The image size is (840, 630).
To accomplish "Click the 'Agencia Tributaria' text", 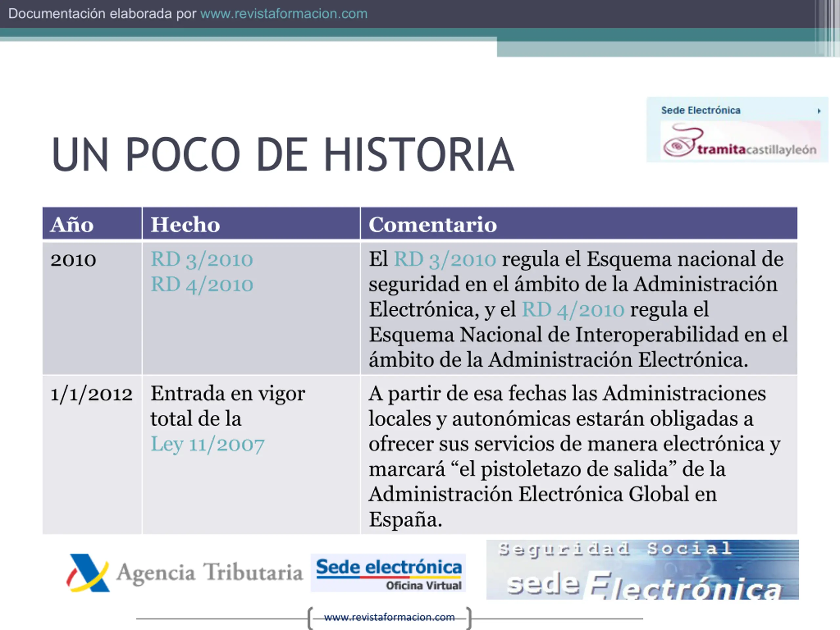I will [210, 573].
